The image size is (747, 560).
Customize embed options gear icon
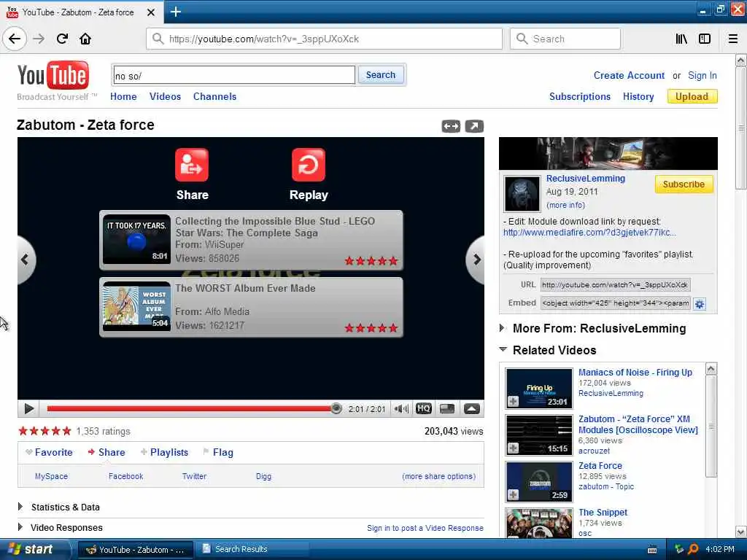(x=700, y=304)
